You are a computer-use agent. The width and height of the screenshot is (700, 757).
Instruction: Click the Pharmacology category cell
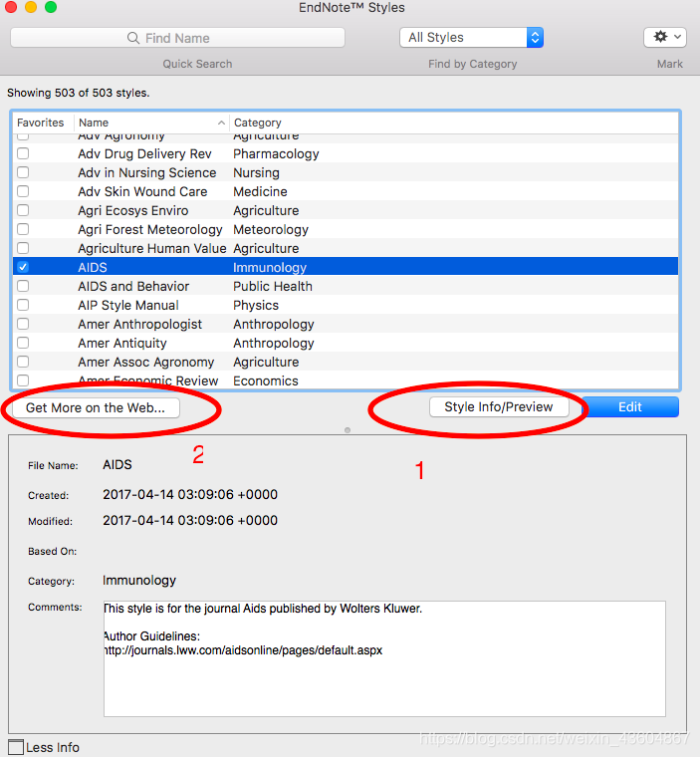pyautogui.click(x=276, y=154)
